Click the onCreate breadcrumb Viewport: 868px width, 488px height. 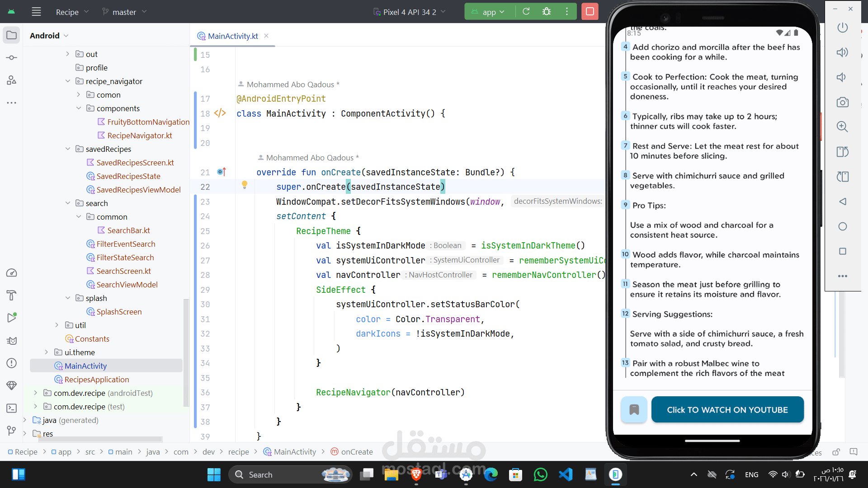tap(357, 452)
